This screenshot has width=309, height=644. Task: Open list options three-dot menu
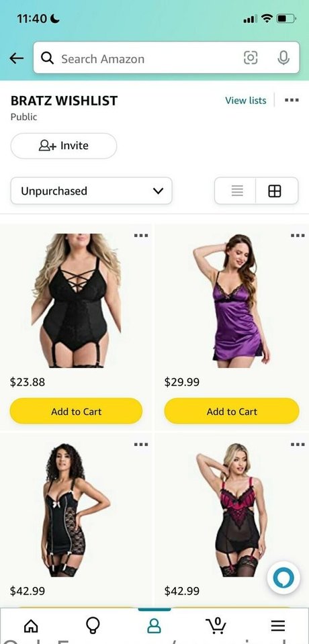[292, 100]
